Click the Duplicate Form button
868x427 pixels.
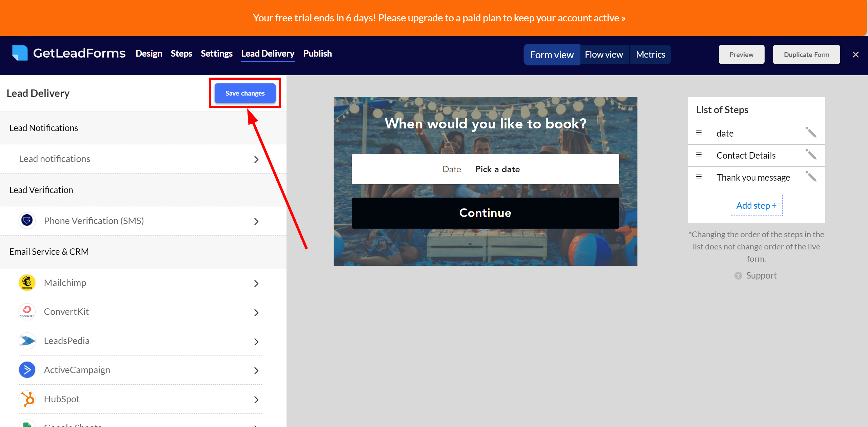pos(807,55)
